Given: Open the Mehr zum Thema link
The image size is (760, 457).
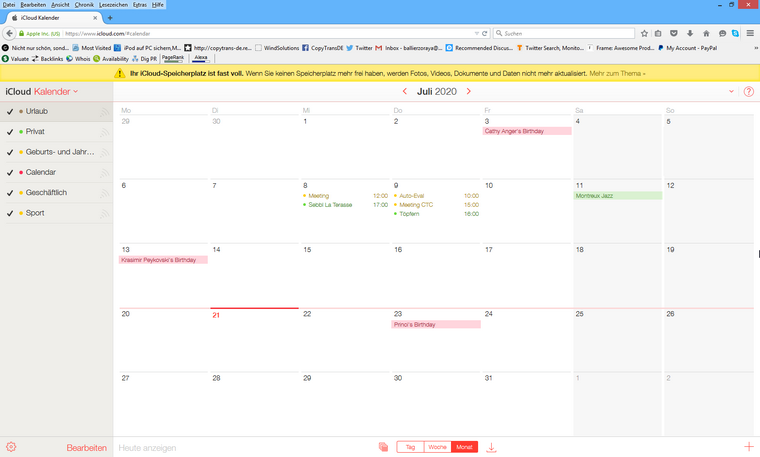Looking at the screenshot, I should tap(616, 73).
